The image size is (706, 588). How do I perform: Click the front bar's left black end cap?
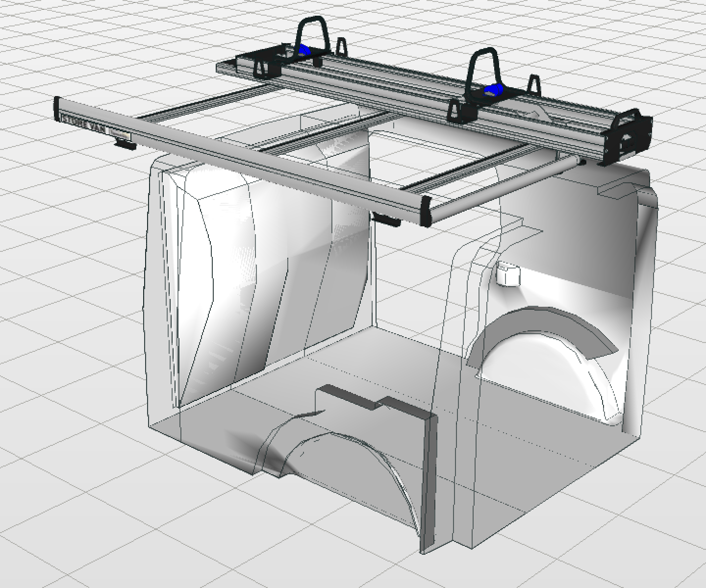pos(57,108)
